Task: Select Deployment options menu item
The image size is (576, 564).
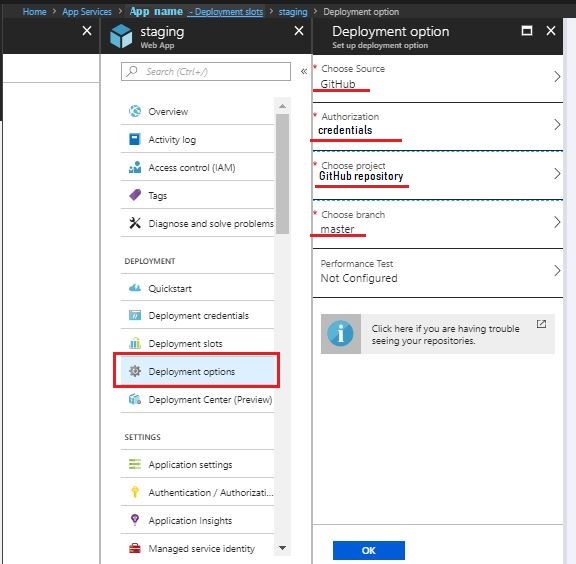Action: [x=197, y=371]
